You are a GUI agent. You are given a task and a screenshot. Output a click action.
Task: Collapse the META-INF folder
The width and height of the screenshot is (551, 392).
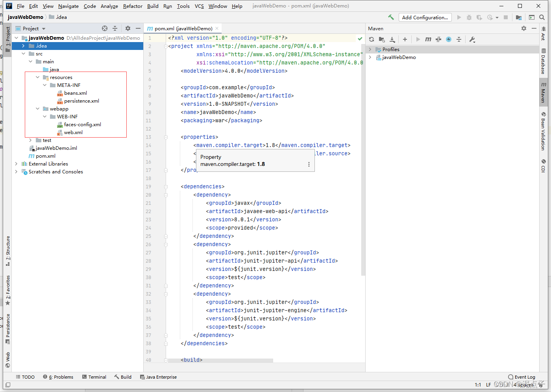(x=44, y=85)
